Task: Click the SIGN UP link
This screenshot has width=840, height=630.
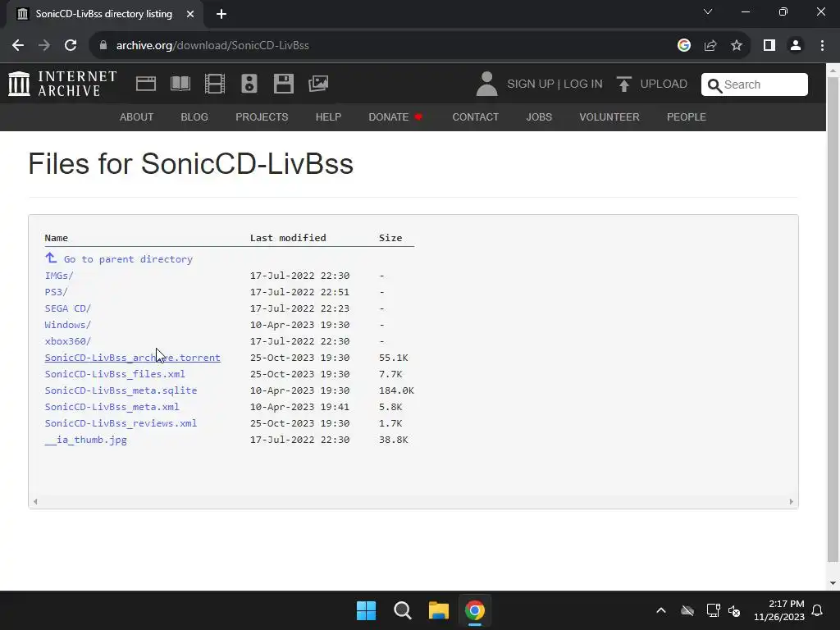Action: [x=531, y=84]
